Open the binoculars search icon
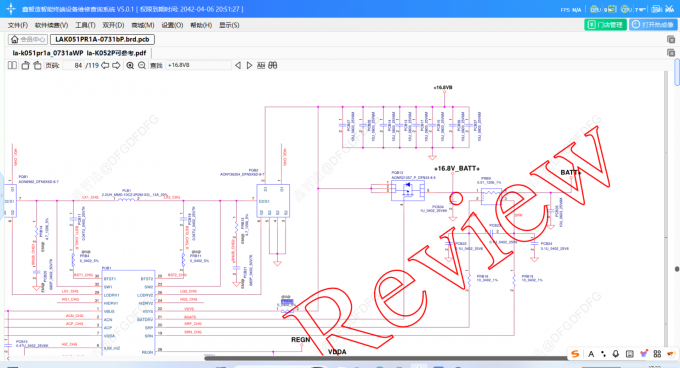Image resolution: width=680 pixels, height=368 pixels. 273,65
